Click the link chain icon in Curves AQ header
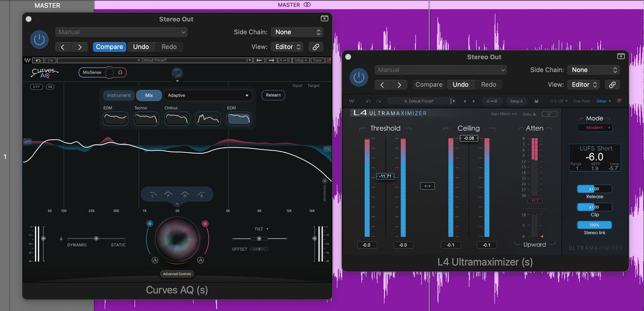Image resolution: width=644 pixels, height=311 pixels. (x=316, y=47)
